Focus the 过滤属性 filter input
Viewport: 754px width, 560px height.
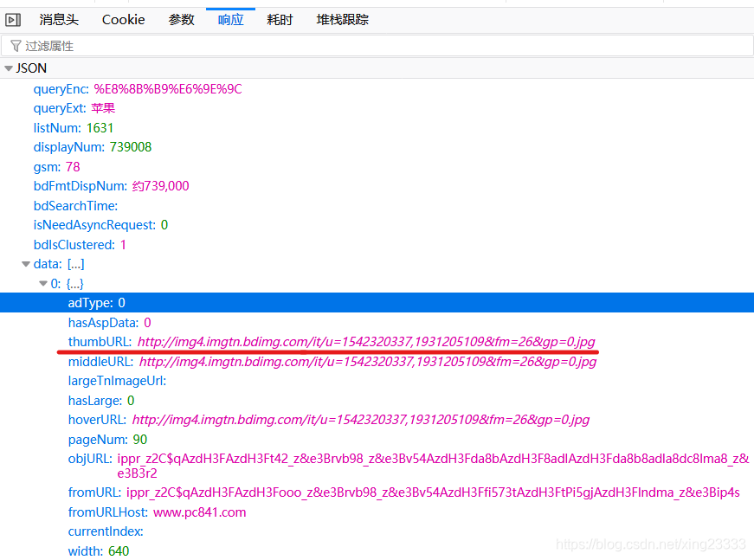(377, 46)
